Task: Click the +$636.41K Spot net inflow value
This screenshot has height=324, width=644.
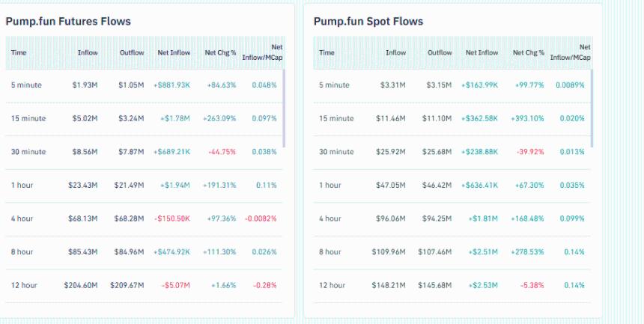Action: tap(480, 185)
